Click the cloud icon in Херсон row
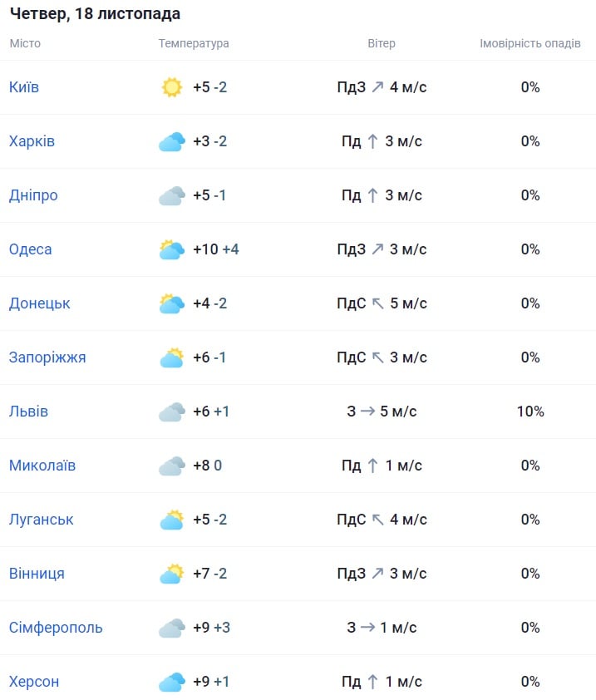The height and width of the screenshot is (700, 596). 171,682
